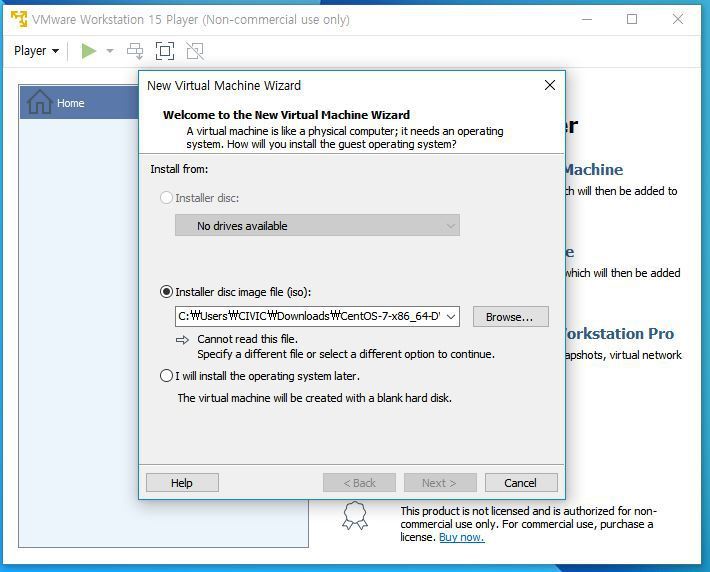Open the Player menu
This screenshot has height=572, width=710.
(36, 51)
